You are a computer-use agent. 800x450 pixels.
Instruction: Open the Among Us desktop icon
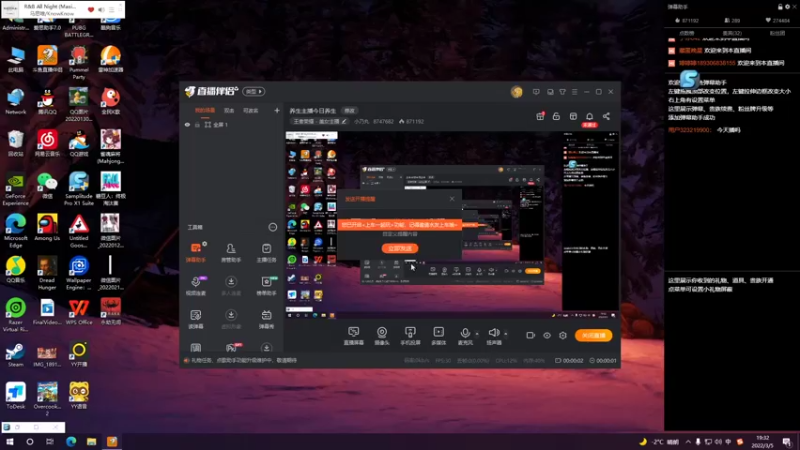[47, 228]
